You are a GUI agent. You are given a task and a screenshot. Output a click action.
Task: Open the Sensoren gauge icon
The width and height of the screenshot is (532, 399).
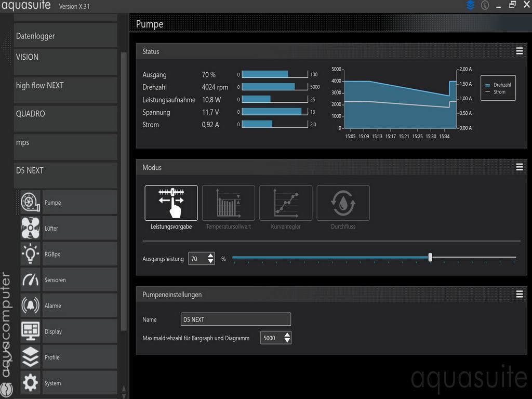[x=30, y=280]
